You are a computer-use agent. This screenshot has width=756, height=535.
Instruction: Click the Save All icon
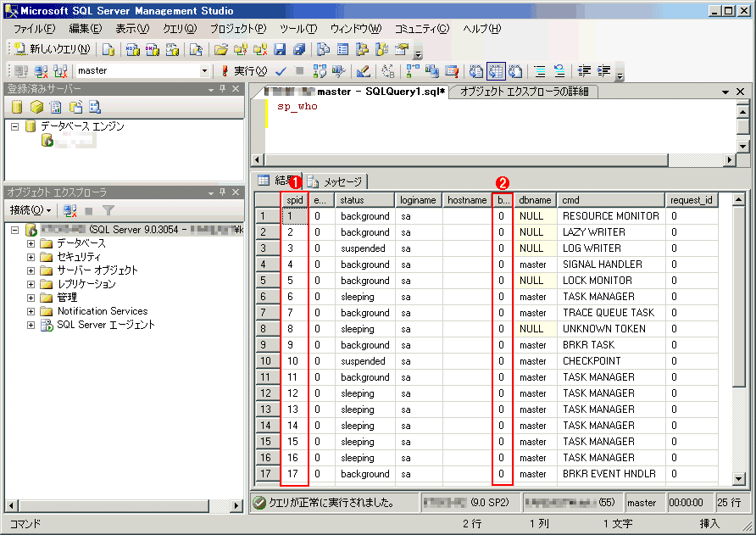coord(299,49)
